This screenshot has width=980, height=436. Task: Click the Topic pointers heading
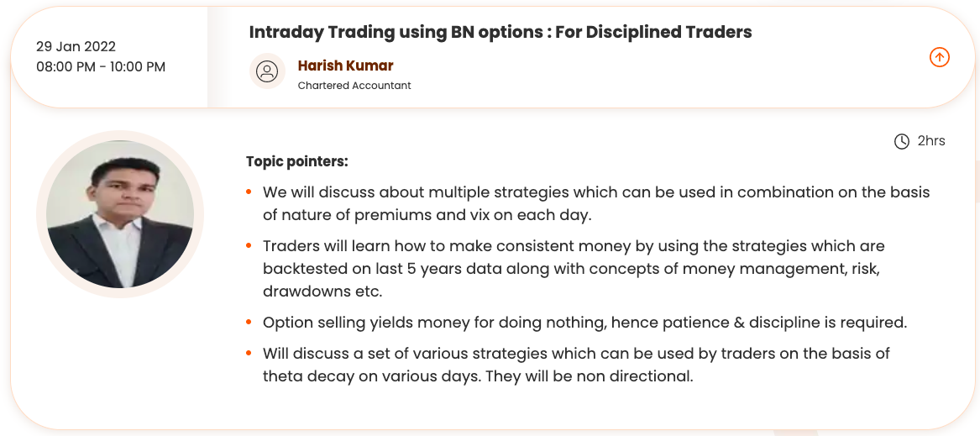[x=296, y=161]
